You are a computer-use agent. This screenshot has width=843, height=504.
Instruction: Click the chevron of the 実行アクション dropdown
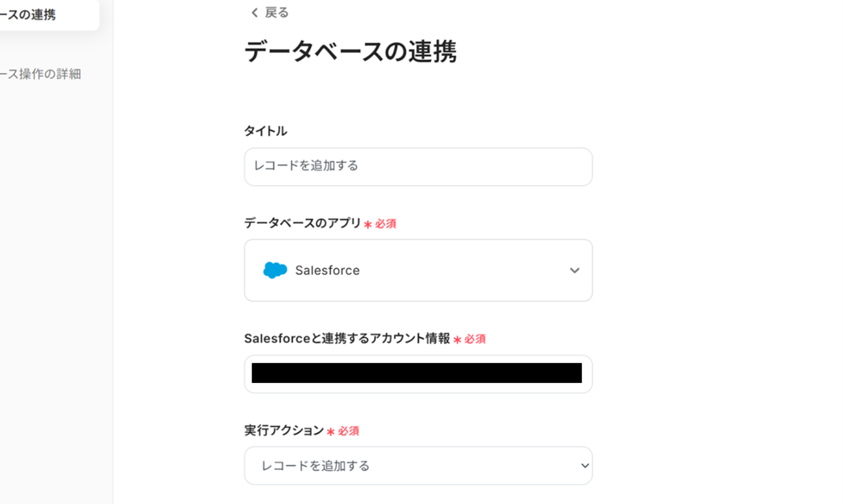[584, 466]
